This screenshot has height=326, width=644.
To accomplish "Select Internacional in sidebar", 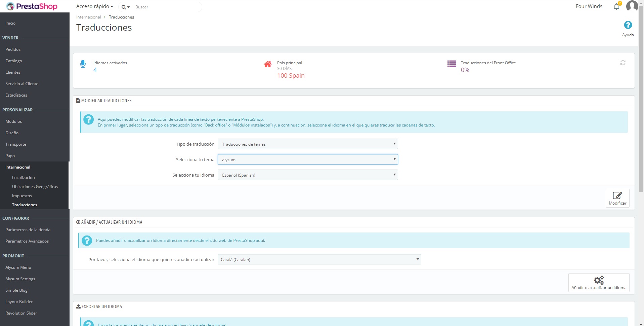I will tap(18, 167).
